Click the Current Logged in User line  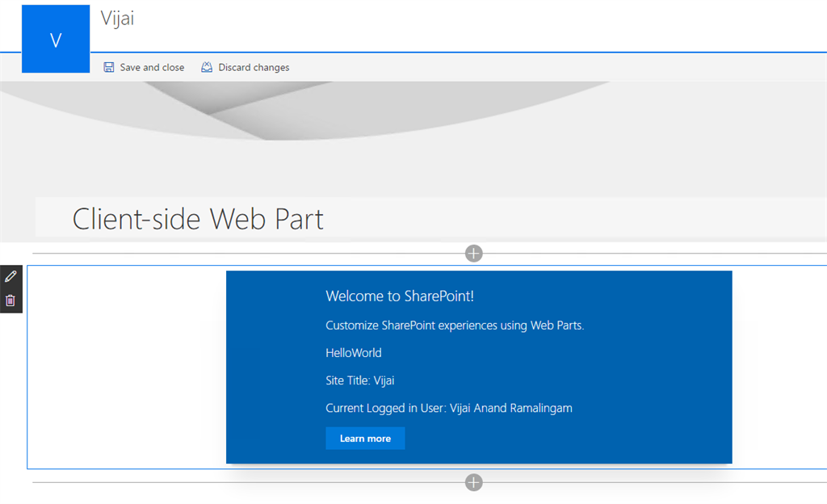449,408
